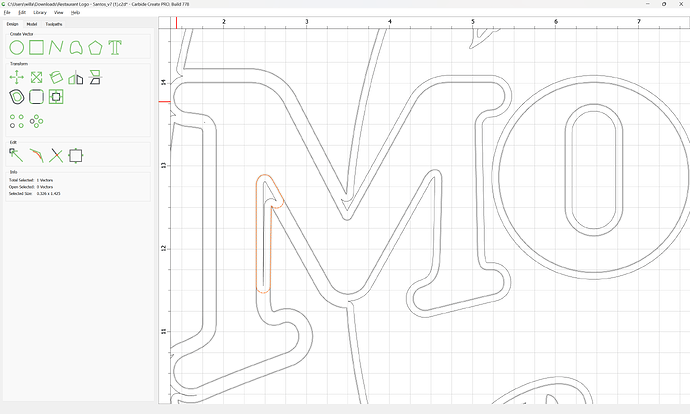Click the square-with-nodes Edit tool icon
Viewport: 690px width, 414px height.
coord(76,155)
